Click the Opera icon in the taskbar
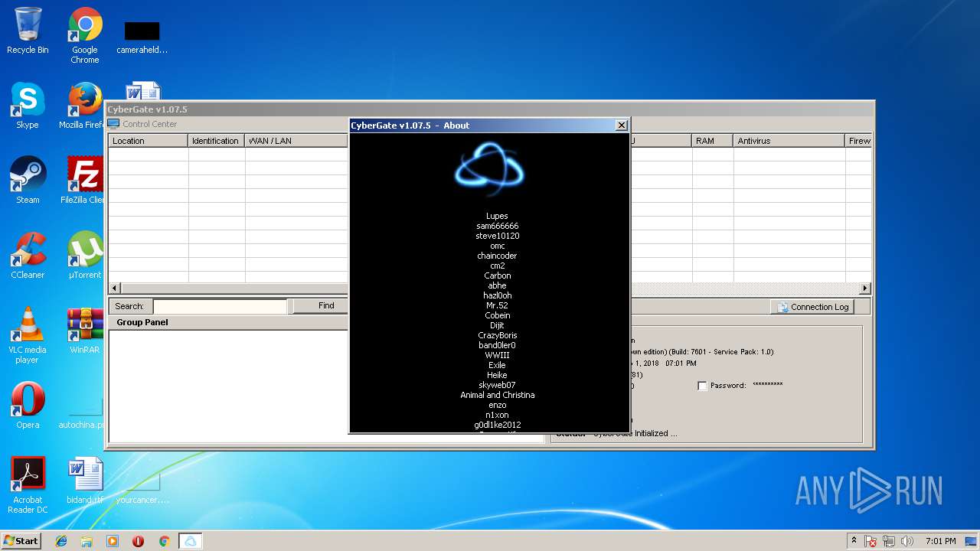 tap(139, 541)
